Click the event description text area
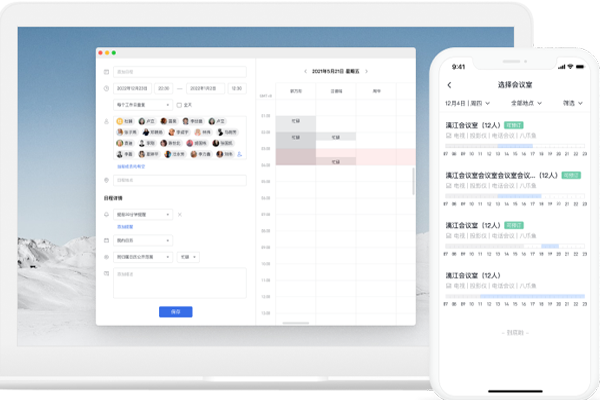The image size is (600, 400). coord(180,283)
